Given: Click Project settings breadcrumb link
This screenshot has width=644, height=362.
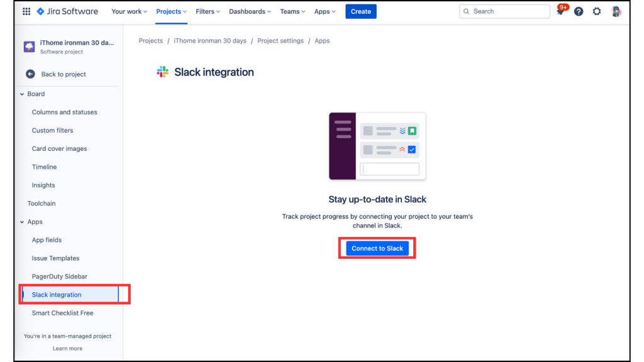Looking at the screenshot, I should pos(280,41).
